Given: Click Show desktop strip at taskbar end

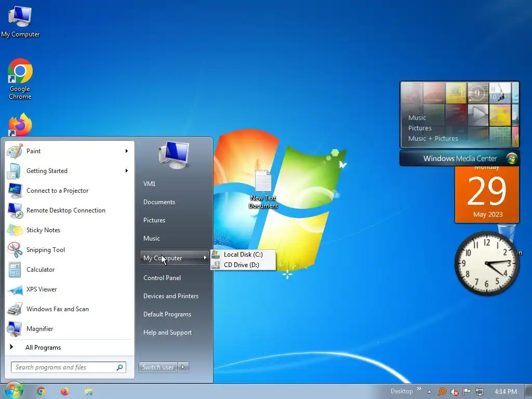Looking at the screenshot, I should pos(528,392).
